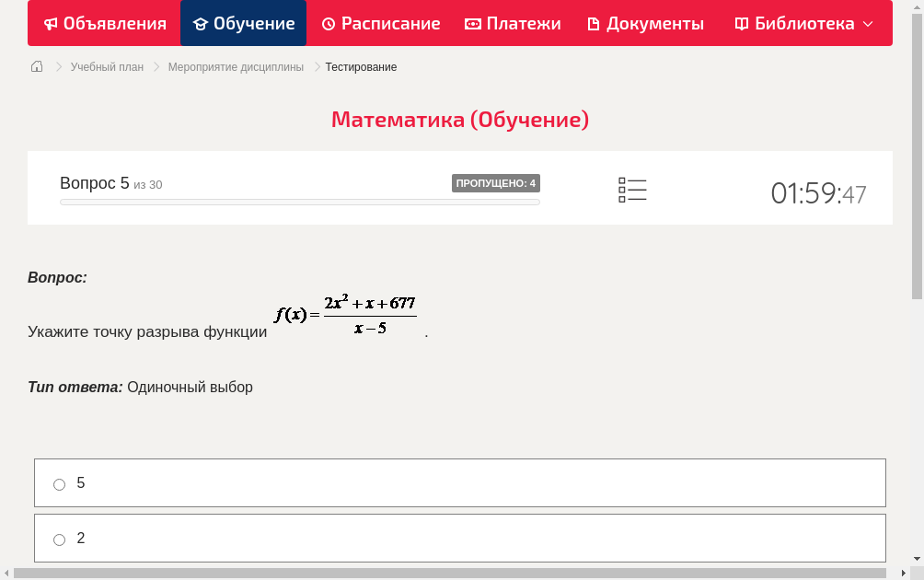Click the card icon next to Платежи
Viewport: 924px width, 580px height.
click(471, 23)
